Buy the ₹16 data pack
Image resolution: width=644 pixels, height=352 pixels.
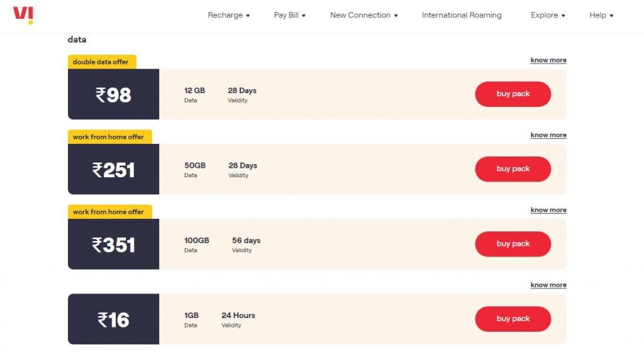coord(513,319)
